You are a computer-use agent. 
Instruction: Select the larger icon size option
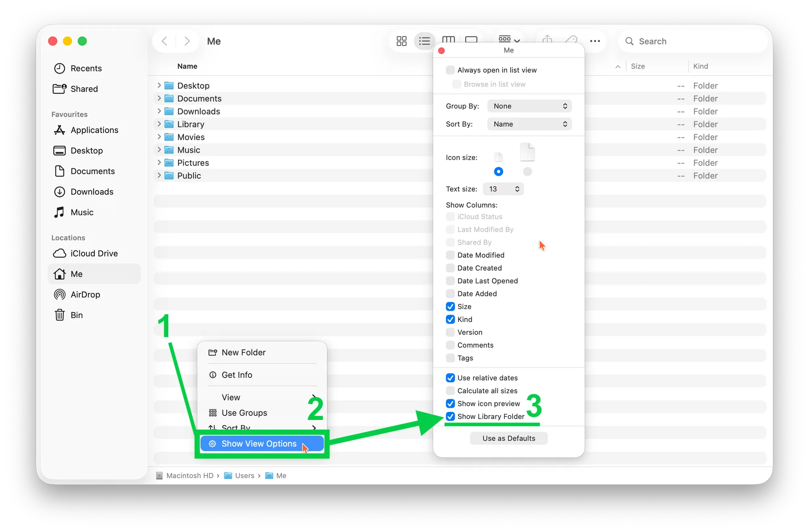click(527, 172)
